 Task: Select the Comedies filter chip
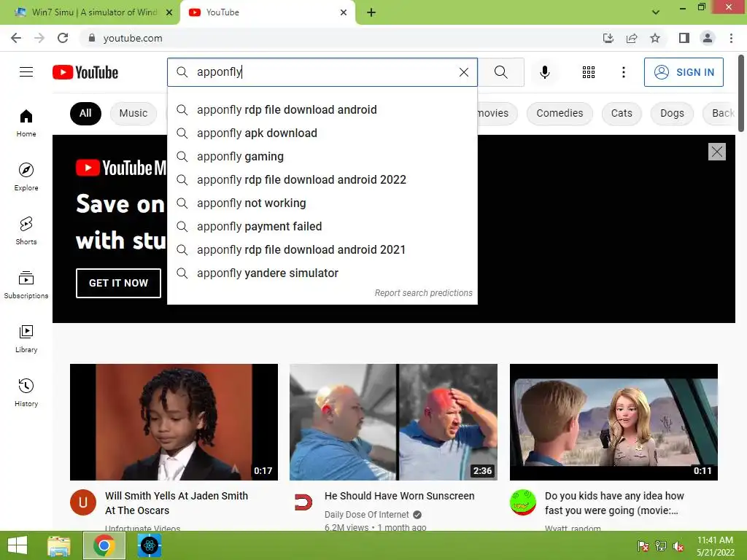pos(560,113)
